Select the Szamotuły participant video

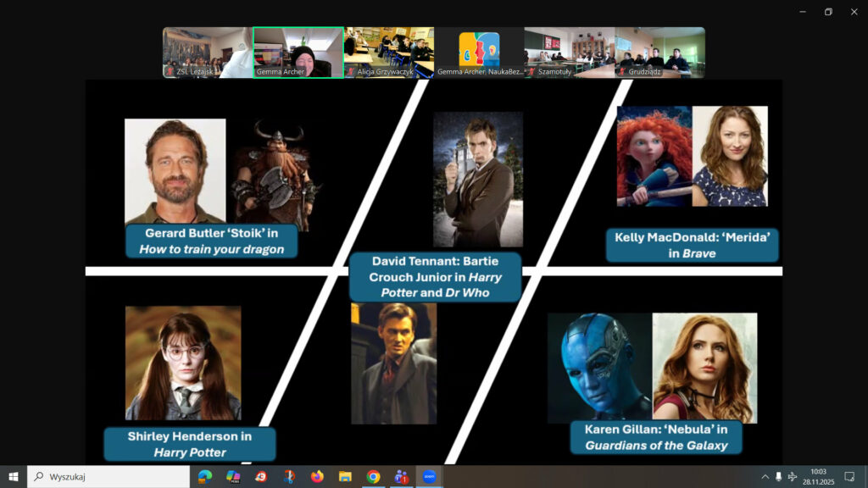click(x=570, y=53)
